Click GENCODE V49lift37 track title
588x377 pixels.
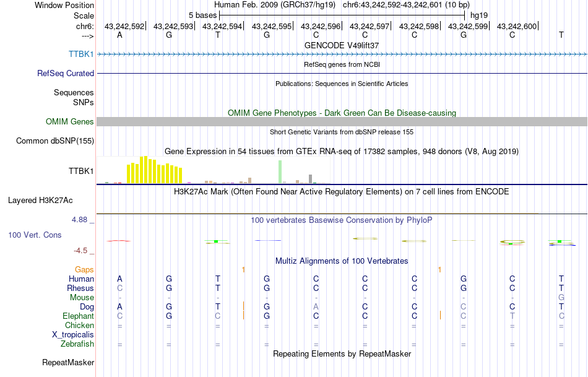point(342,45)
